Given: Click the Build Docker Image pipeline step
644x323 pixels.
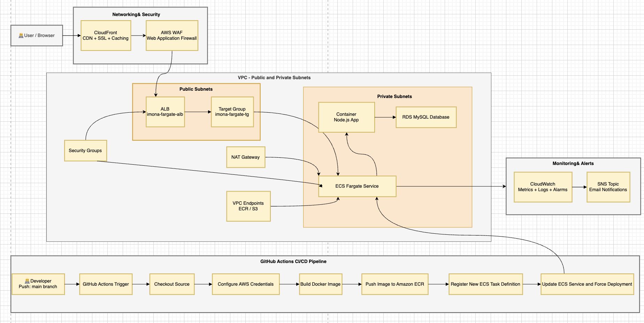Looking at the screenshot, I should click(321, 284).
